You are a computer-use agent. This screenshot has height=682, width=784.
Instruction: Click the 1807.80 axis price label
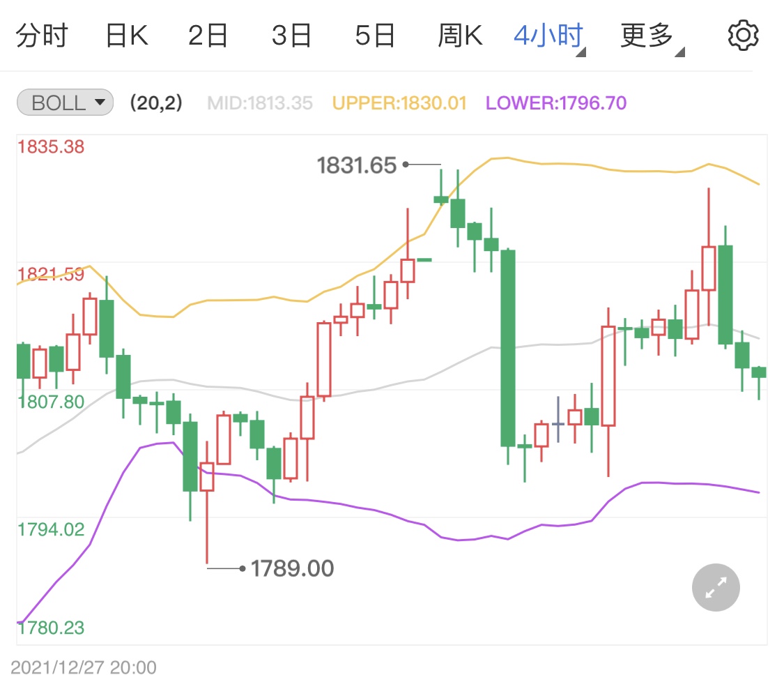[51, 402]
